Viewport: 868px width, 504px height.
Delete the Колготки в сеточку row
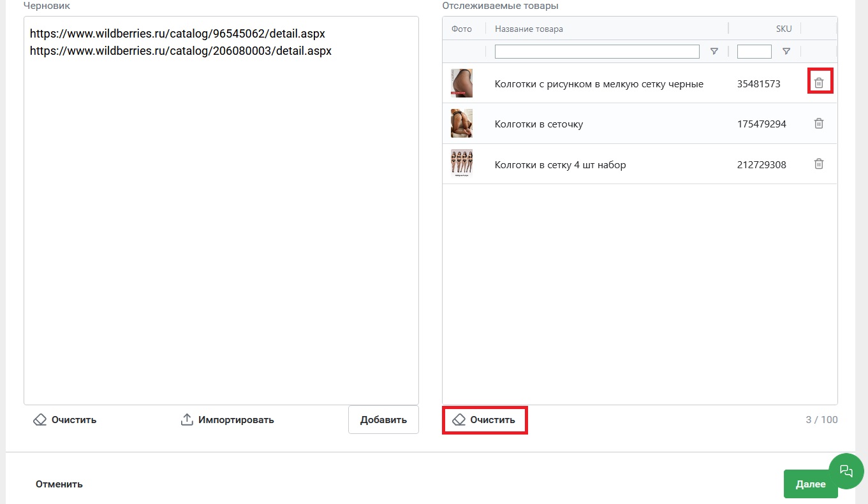point(819,124)
